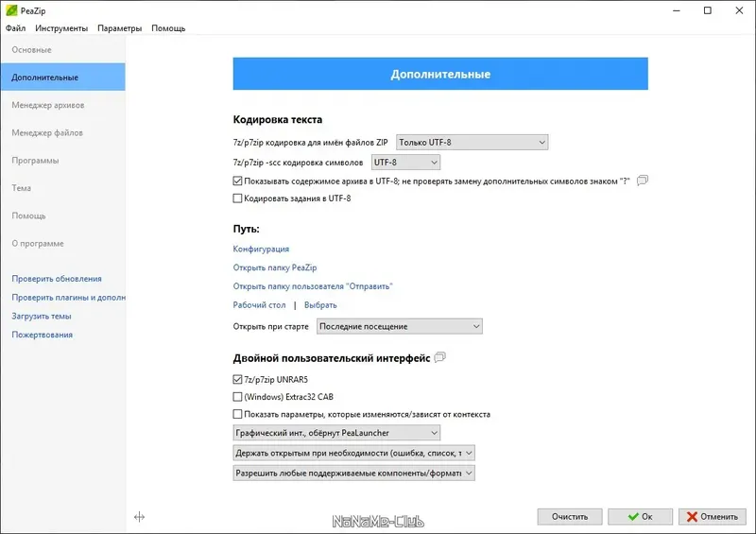Click the resize arrows icon at bottom left

(x=139, y=517)
